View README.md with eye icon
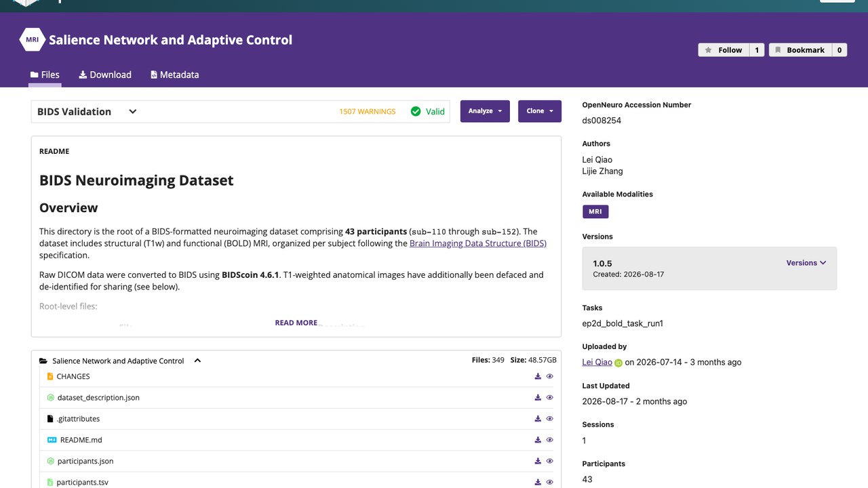 point(550,440)
